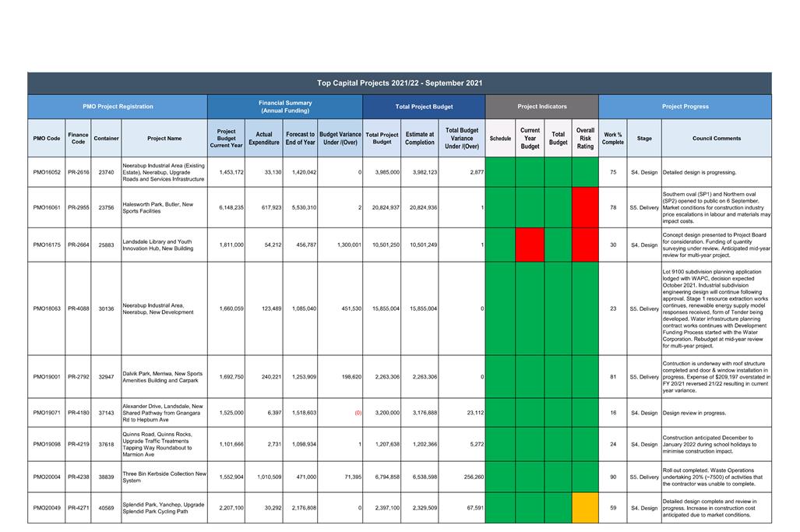
Task: Select the red Current Year Budget cell for Landsdale Library
Action: pyautogui.click(x=530, y=245)
